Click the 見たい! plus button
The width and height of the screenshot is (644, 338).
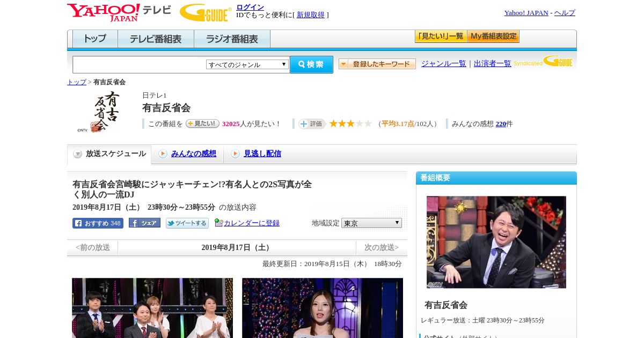click(202, 123)
